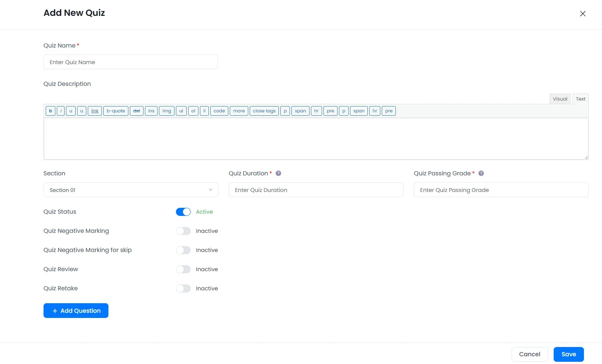Switch to the Text editor tab
Viewport: 602px width, 364px height.
coord(581,99)
